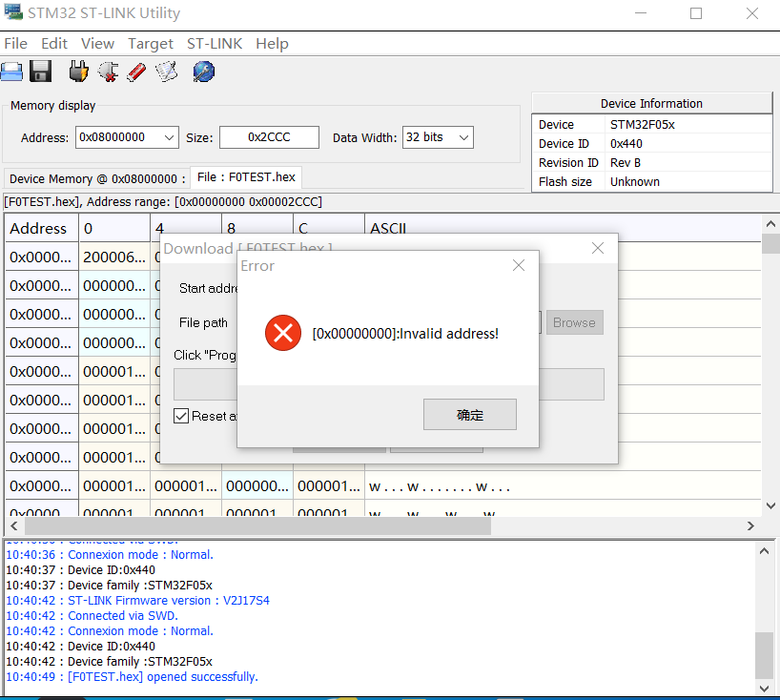Screen dimensions: 780x700
Task: Click the horizontal scrollbar left arrow
Action: 14,525
